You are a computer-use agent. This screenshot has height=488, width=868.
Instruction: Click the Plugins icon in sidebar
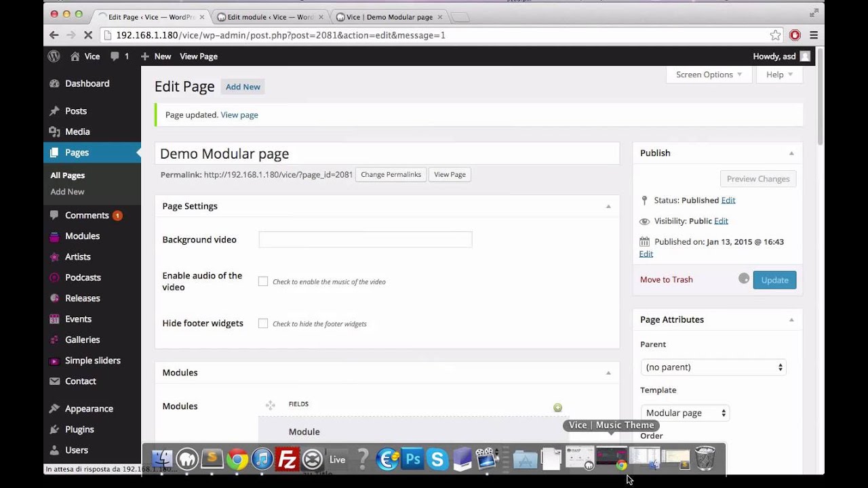point(54,429)
